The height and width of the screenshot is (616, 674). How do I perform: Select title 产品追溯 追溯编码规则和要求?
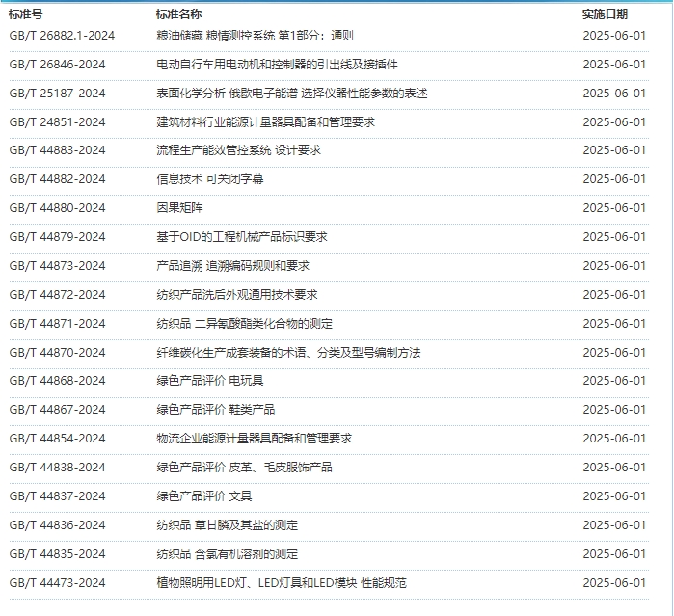pos(233,266)
